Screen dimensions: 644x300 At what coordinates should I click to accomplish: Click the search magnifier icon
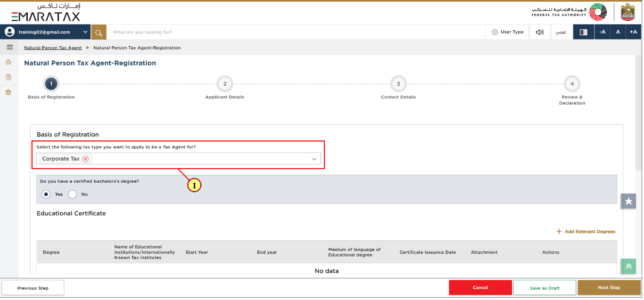pos(99,32)
